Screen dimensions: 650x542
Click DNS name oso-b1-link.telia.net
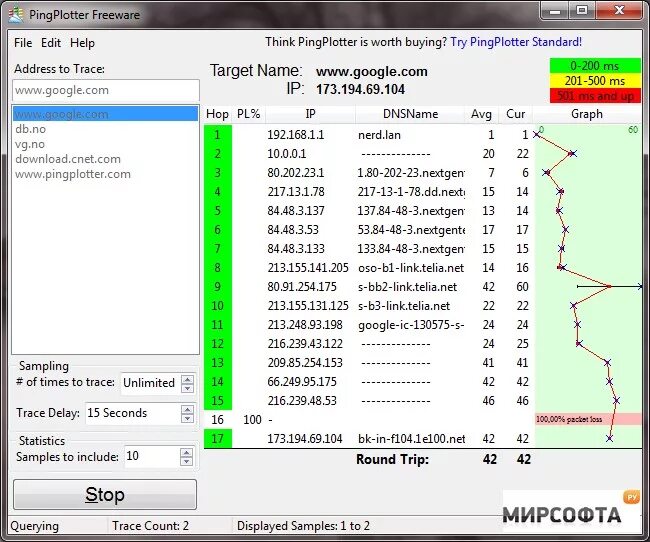pos(411,268)
